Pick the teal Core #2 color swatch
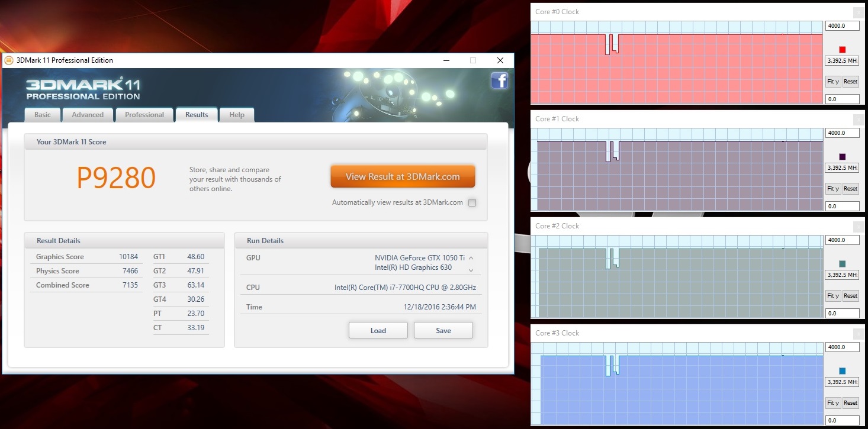This screenshot has height=429, width=868. coord(843,264)
